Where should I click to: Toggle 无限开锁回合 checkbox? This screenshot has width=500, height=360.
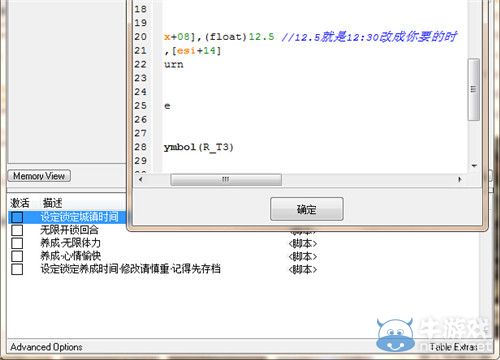[17, 230]
